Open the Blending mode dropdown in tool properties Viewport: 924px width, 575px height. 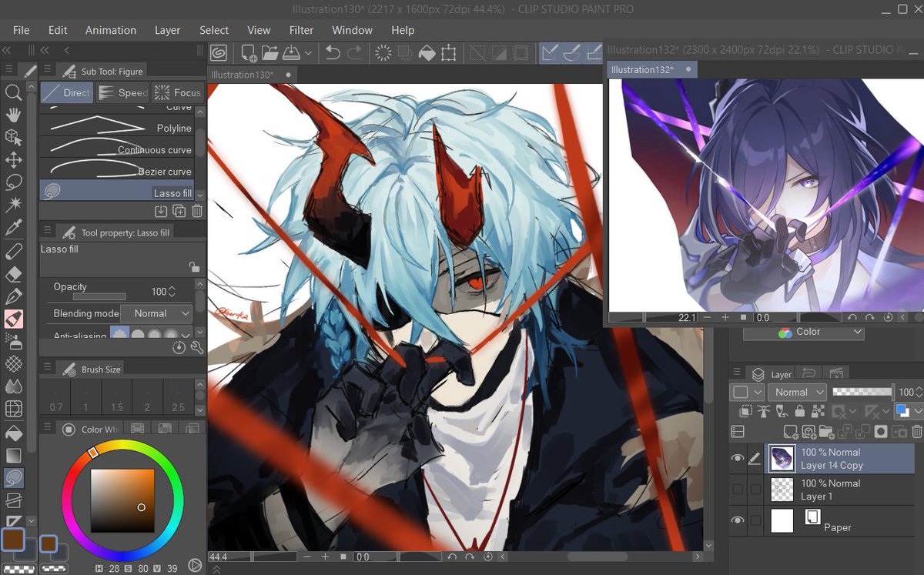pyautogui.click(x=157, y=313)
